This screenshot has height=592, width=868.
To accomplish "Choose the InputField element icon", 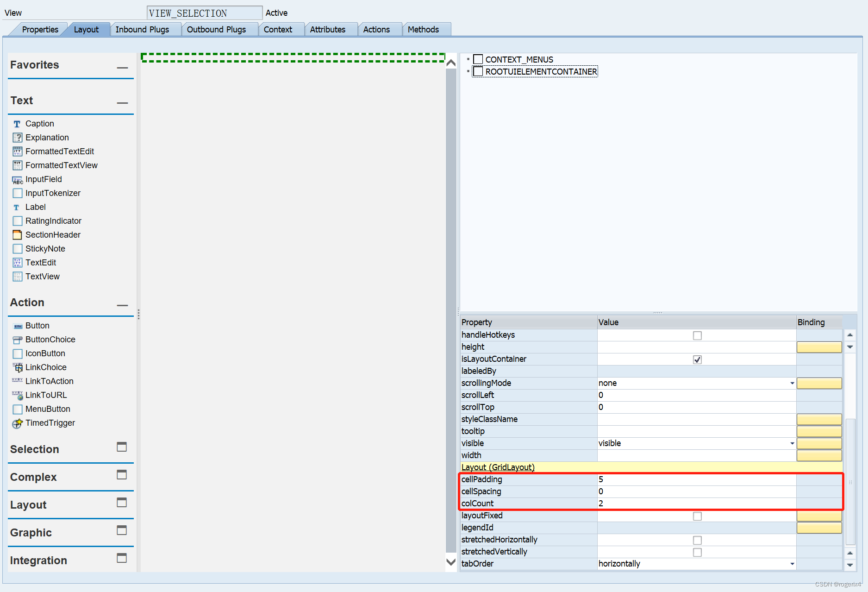I will coord(17,179).
